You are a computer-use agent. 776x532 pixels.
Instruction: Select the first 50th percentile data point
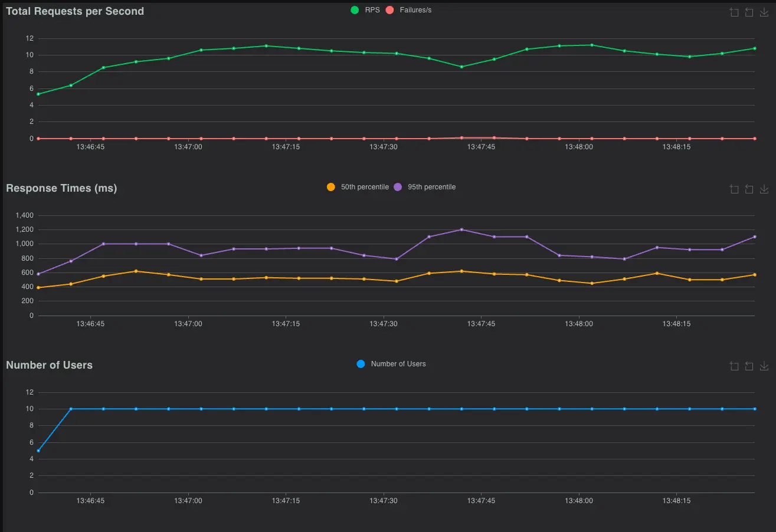pos(38,287)
